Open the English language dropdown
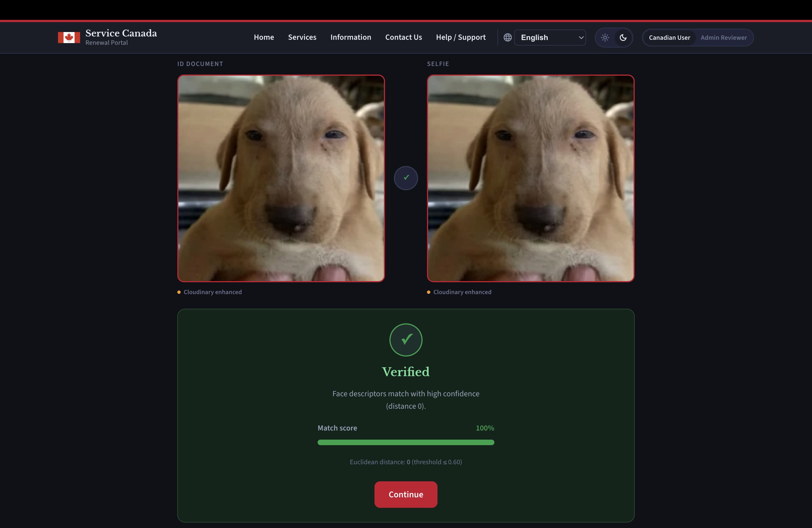Image resolution: width=812 pixels, height=528 pixels. coord(546,38)
